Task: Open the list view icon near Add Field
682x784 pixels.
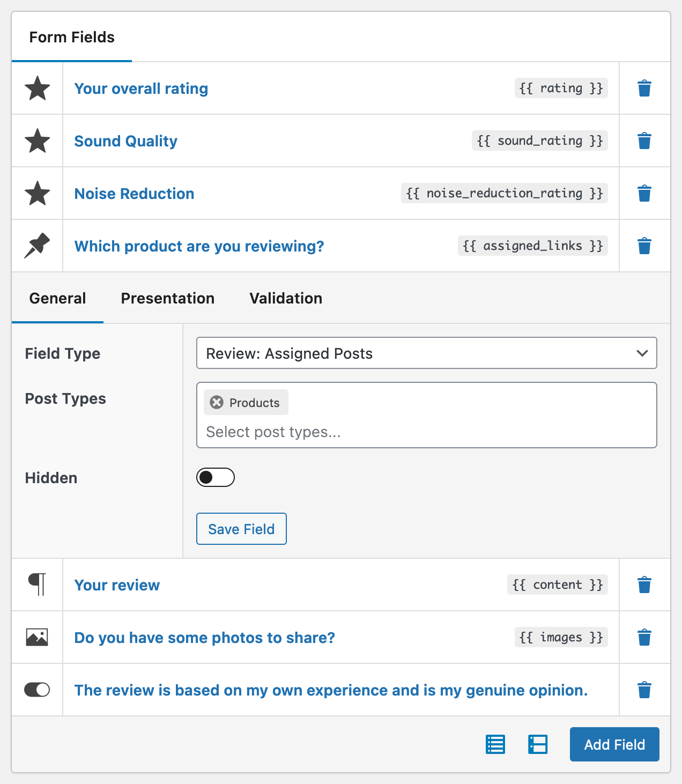Action: pyautogui.click(x=495, y=744)
